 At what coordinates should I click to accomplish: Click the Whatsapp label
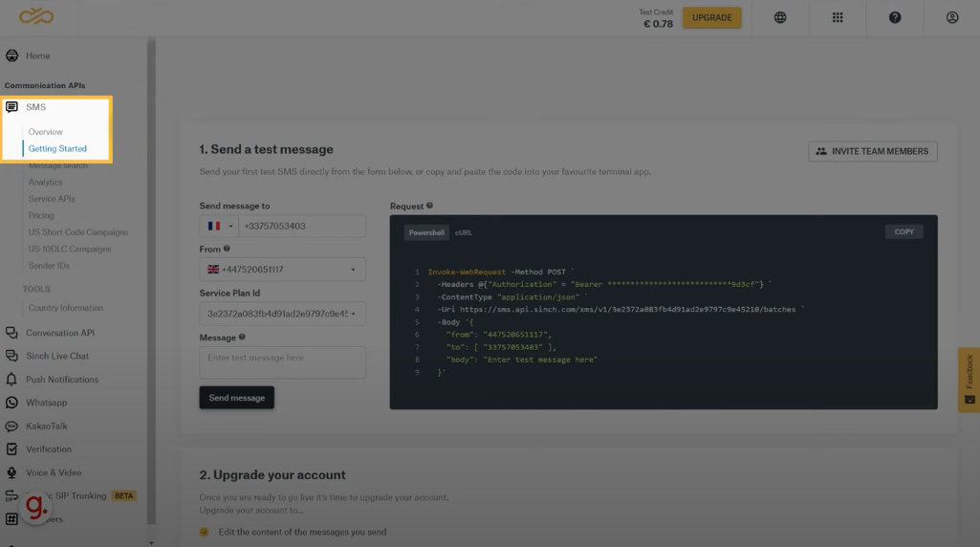[46, 403]
